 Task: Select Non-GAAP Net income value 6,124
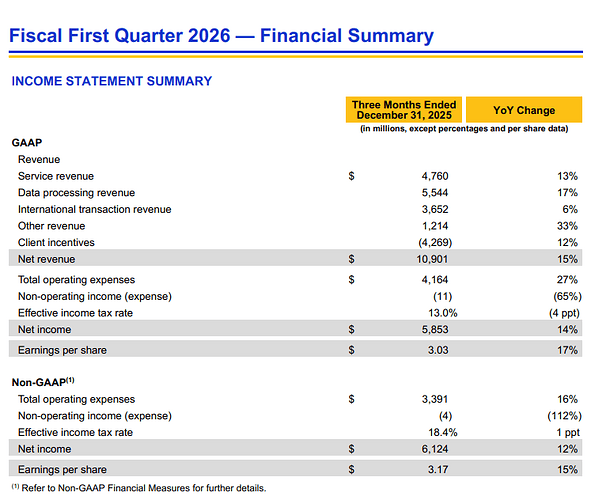pyautogui.click(x=435, y=449)
